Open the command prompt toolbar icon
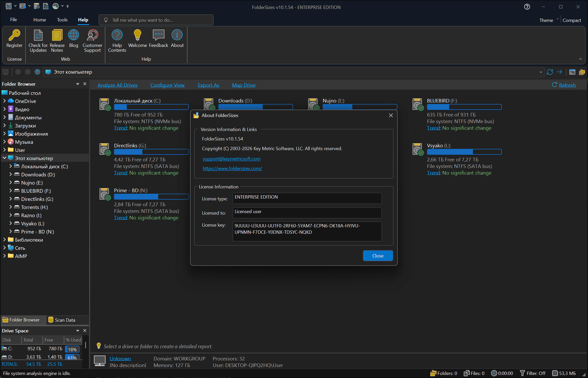Viewport: 588px width, 378px height. 572,72
